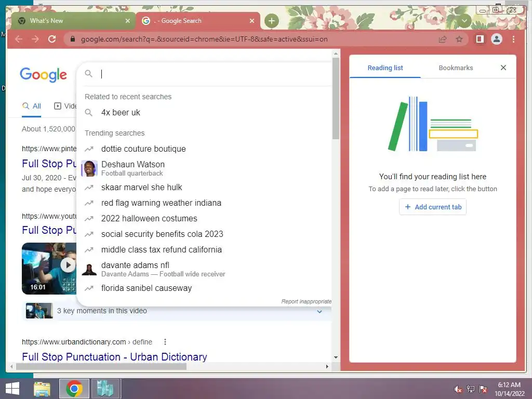Go back using the back arrow
This screenshot has height=399, width=532.
[x=19, y=39]
